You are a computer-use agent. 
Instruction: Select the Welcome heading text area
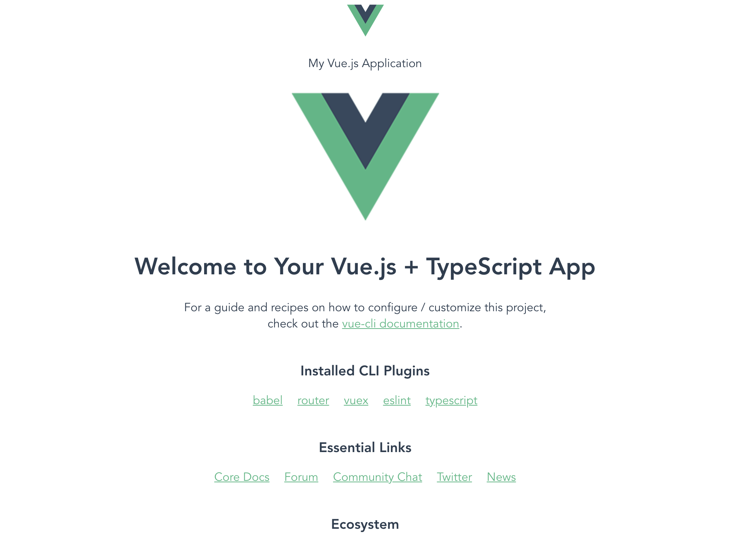[364, 267]
